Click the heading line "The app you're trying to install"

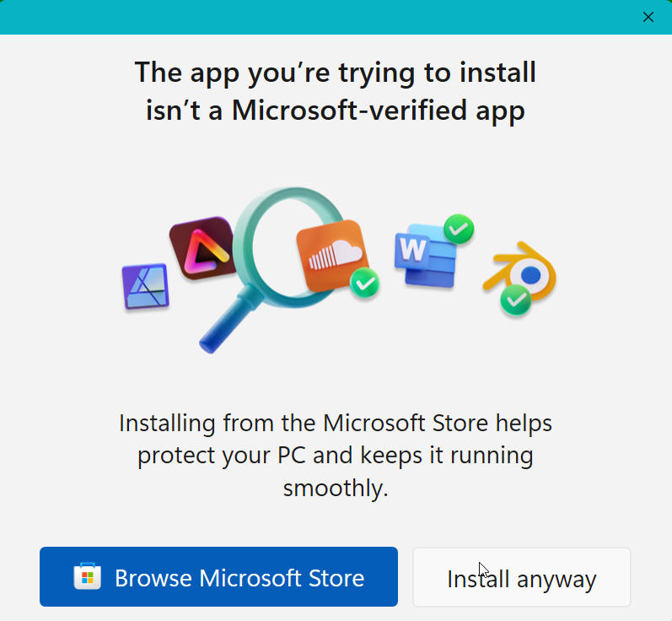(x=335, y=73)
